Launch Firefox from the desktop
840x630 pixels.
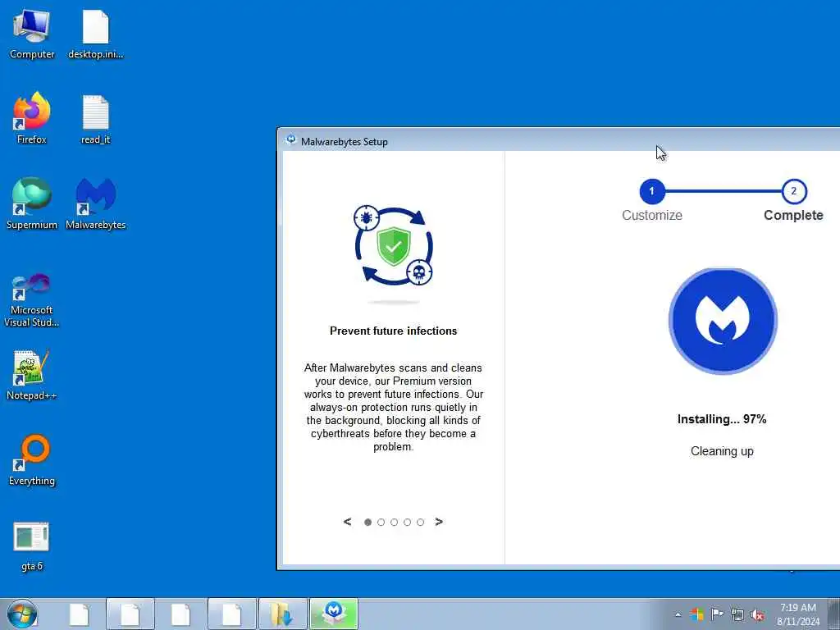[x=32, y=119]
